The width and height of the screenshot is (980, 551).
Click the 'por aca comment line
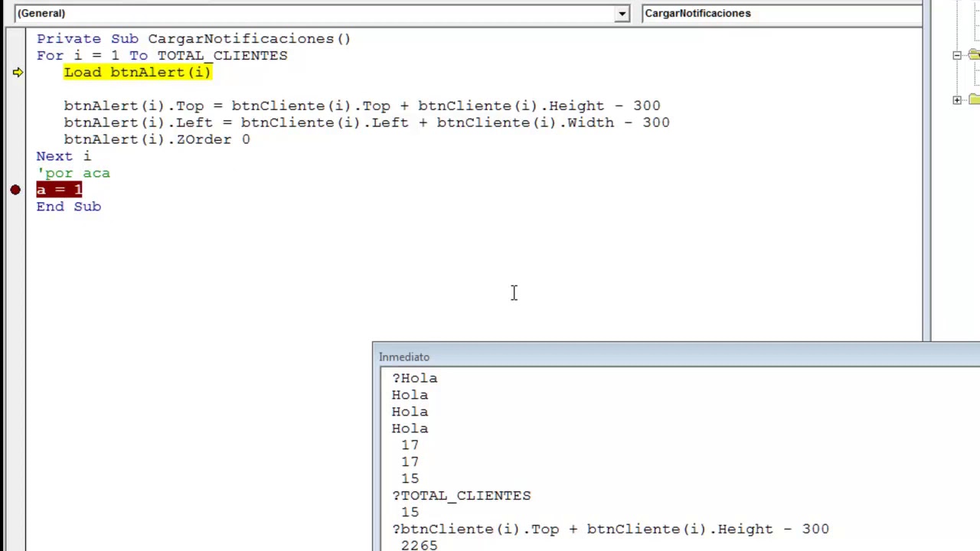tap(73, 173)
